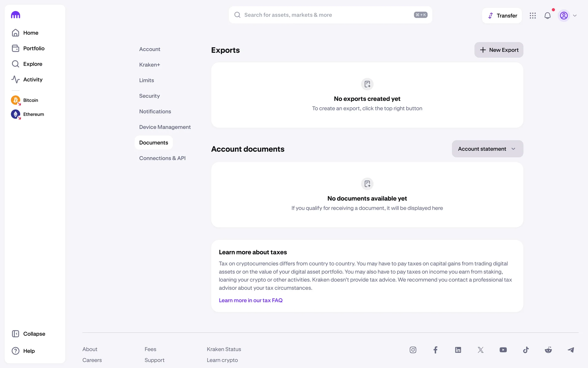Click the Reddit icon in footer
The width and height of the screenshot is (588, 368).
pyautogui.click(x=548, y=350)
